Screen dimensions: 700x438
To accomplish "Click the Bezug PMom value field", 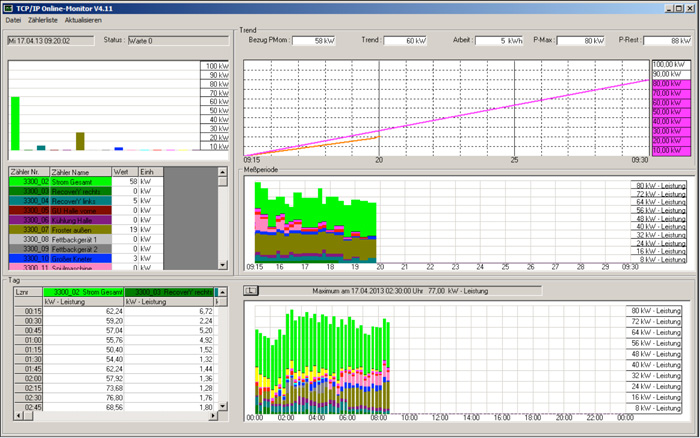I will [312, 41].
